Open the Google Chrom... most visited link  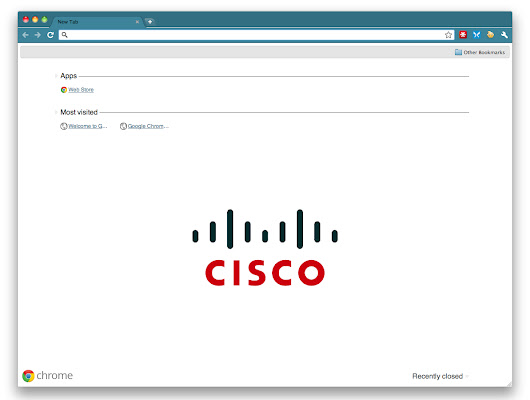pos(148,126)
